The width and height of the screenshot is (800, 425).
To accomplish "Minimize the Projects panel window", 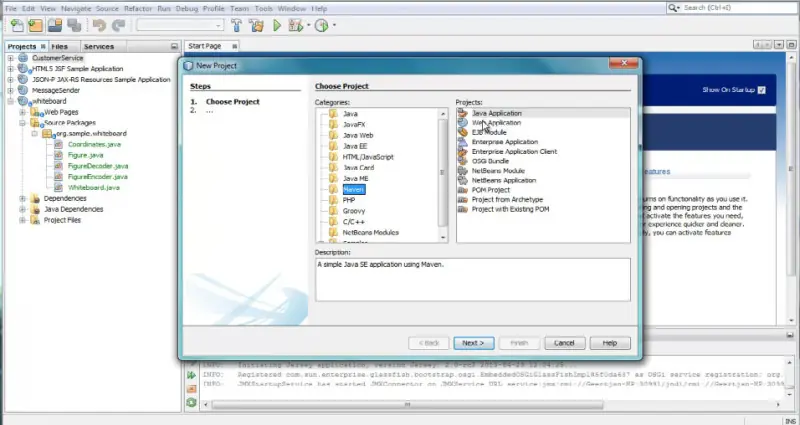I will coord(174,46).
